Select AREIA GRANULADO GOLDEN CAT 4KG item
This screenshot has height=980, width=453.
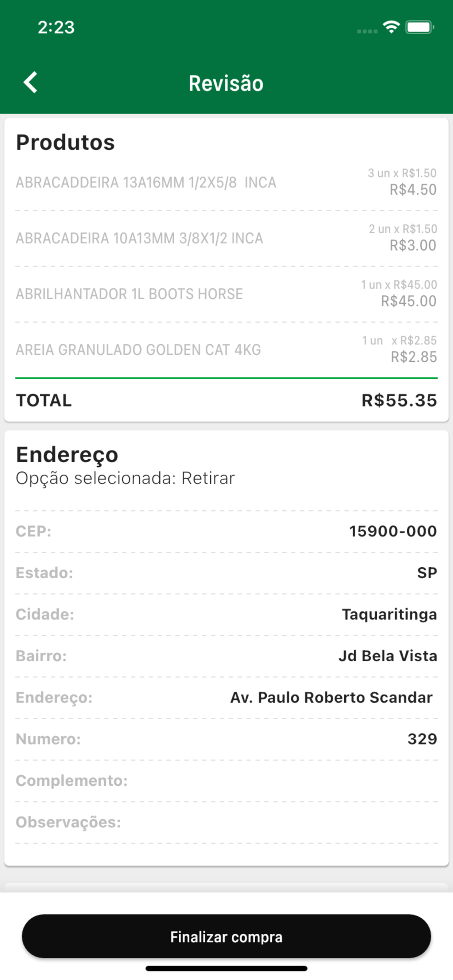pyautogui.click(x=226, y=350)
